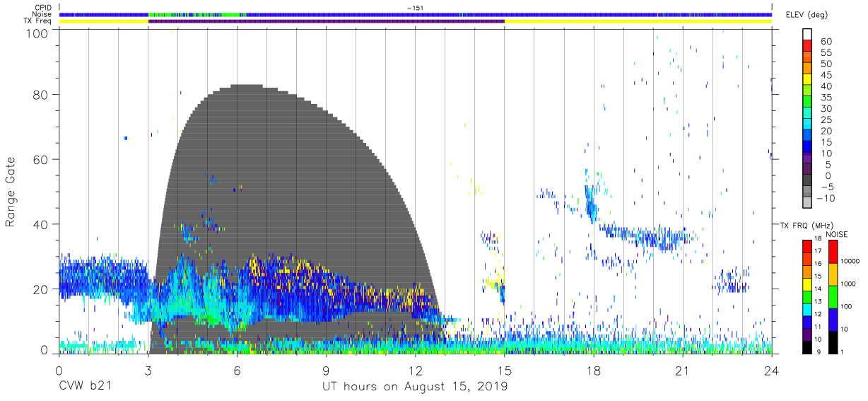Pick the white ELEV swatch above 60
The width and height of the screenshot is (868, 401).
click(807, 35)
